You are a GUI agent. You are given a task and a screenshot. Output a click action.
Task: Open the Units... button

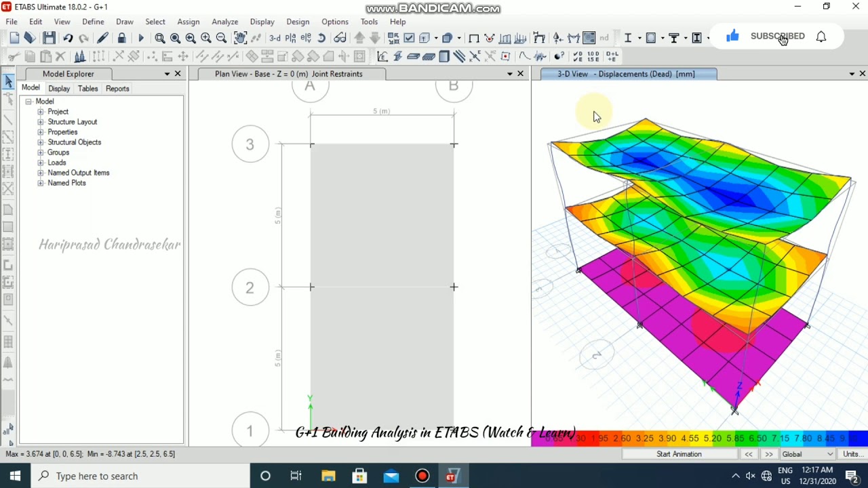(x=852, y=454)
